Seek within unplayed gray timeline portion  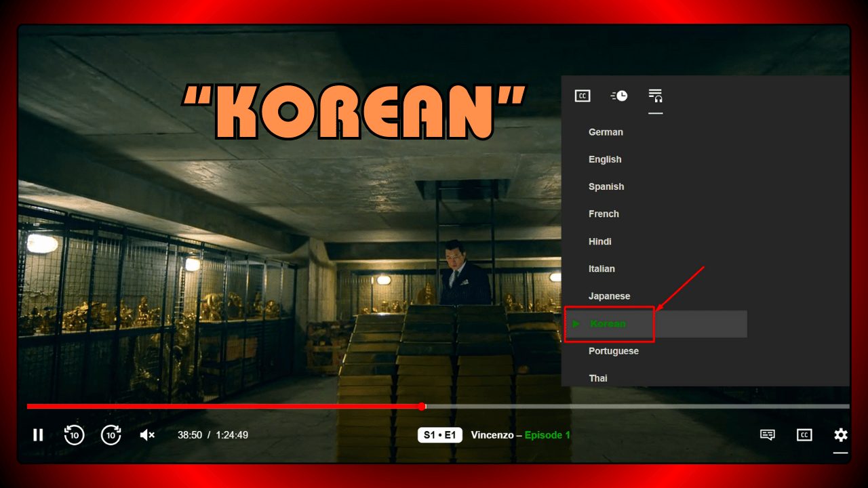[637, 407]
